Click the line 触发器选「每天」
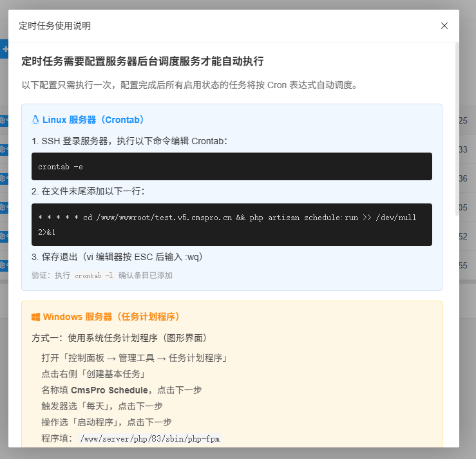476x459 pixels. tap(102, 406)
